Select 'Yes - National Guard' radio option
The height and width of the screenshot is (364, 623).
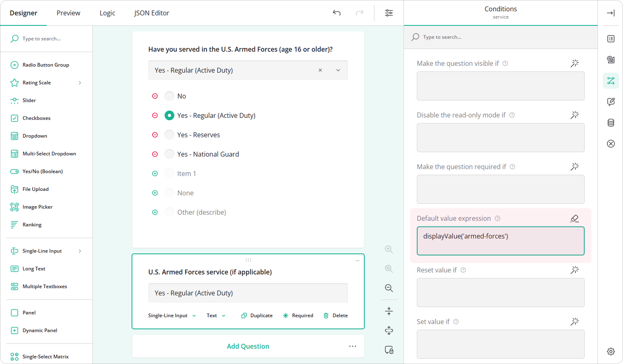coord(169,154)
